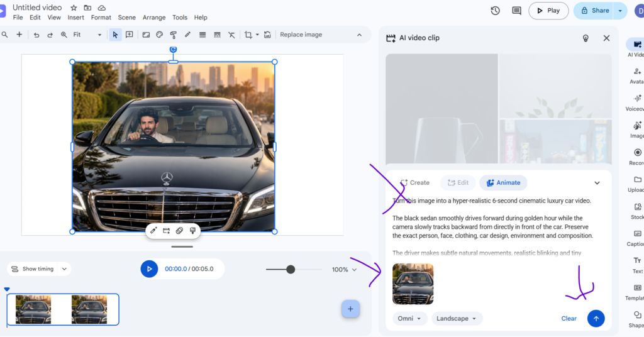Open the Arrange menu
This screenshot has width=644, height=337.
154,18
